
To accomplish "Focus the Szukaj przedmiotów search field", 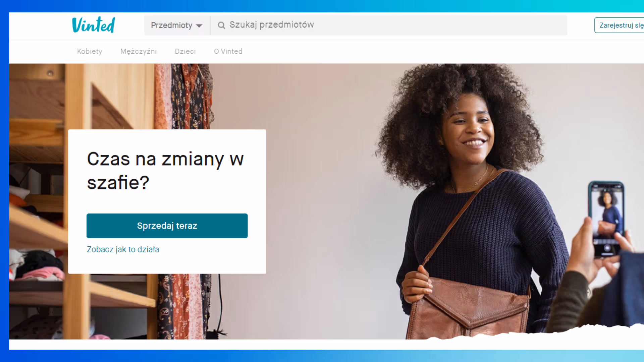I will [389, 25].
